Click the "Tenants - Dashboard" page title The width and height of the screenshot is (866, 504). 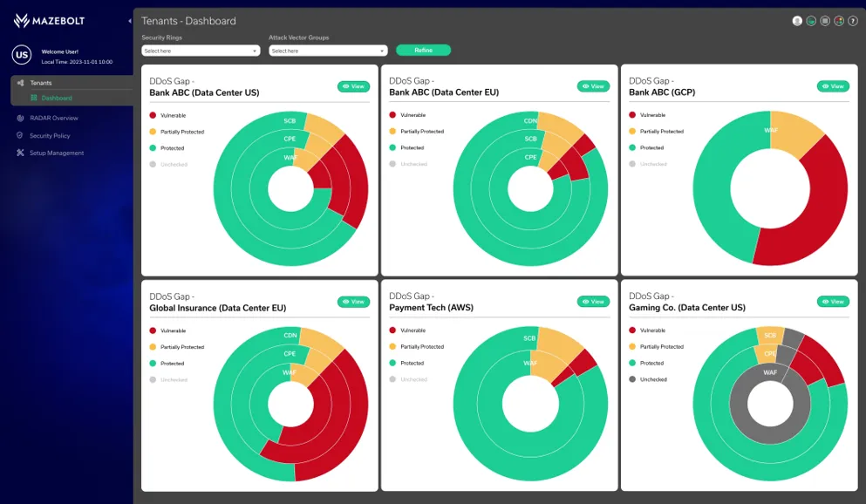(x=188, y=21)
